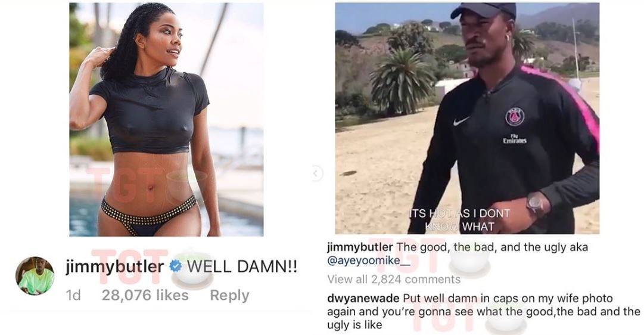
Task: Click dwyanewade's comment about his wife photo
Action: pyautogui.click(x=483, y=312)
